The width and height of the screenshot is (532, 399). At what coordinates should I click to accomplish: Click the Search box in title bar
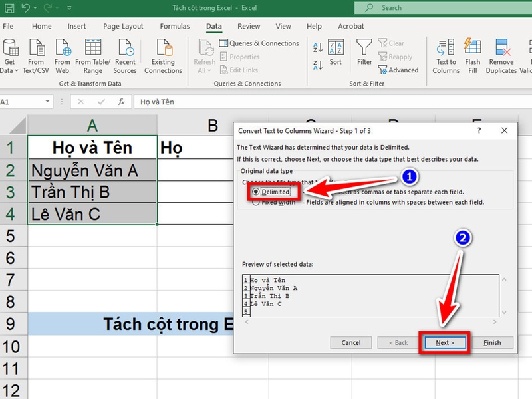click(x=443, y=8)
